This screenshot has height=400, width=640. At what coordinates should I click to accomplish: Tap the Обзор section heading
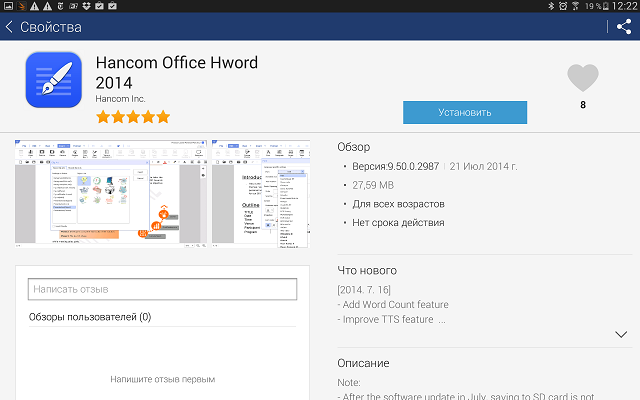353,147
